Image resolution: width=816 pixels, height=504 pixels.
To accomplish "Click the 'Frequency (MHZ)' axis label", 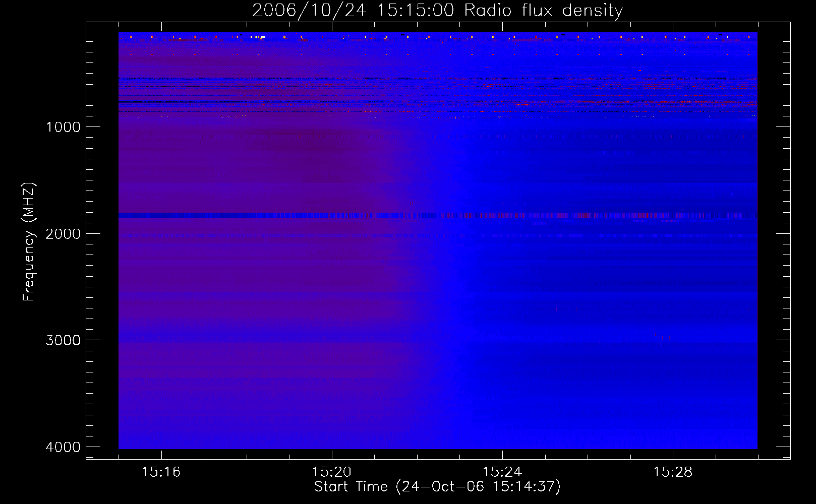I will [x=29, y=242].
